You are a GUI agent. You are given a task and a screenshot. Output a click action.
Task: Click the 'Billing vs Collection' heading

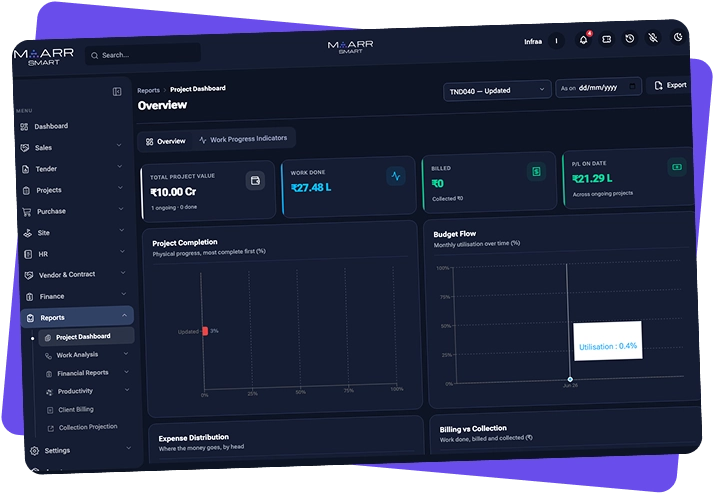point(473,429)
